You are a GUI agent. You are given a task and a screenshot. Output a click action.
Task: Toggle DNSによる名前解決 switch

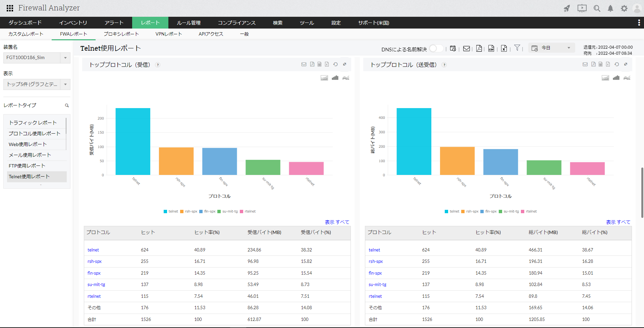tap(436, 49)
